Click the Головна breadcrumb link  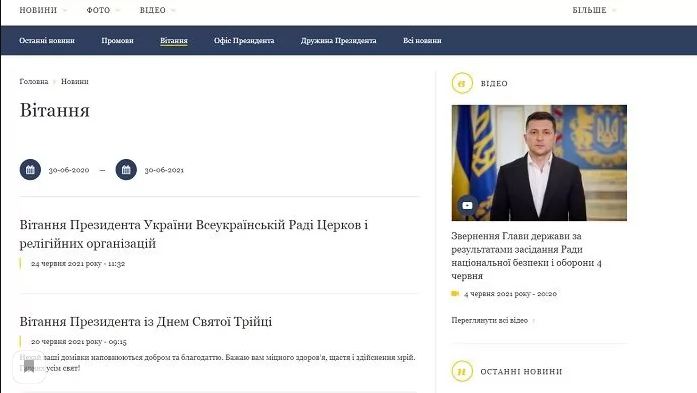(34, 81)
